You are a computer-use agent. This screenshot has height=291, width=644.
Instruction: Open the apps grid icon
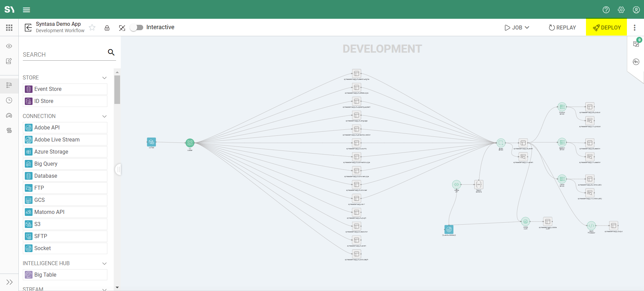[x=9, y=27]
